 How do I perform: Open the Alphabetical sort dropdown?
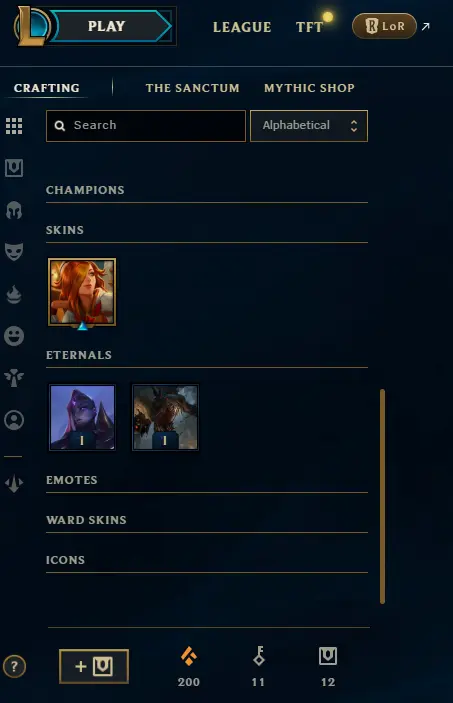coord(309,126)
